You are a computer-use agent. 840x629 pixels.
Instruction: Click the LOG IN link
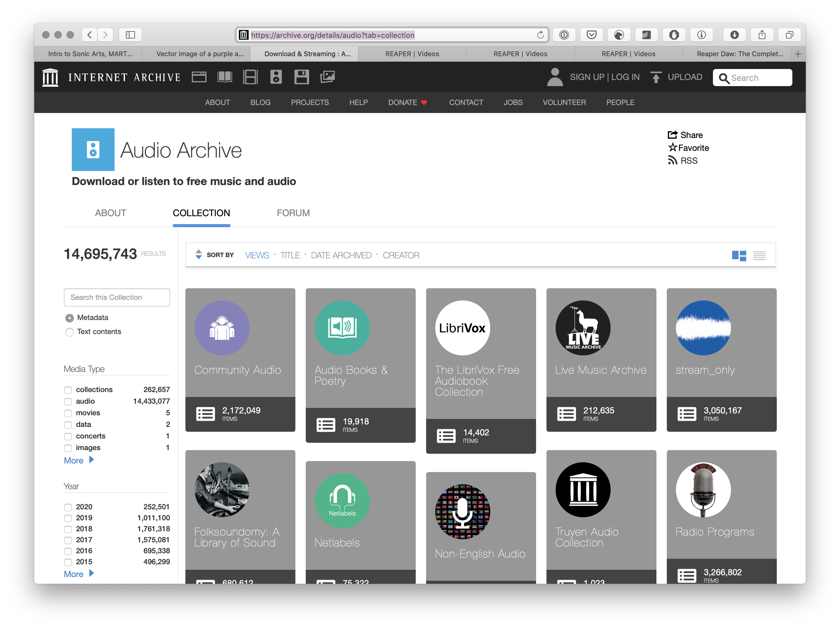tap(626, 77)
